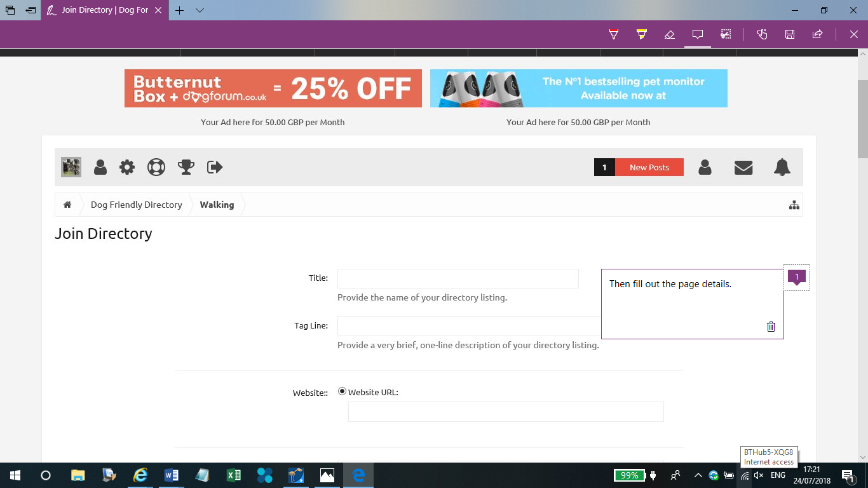Select the yellow highlighter tool

[x=642, y=34]
